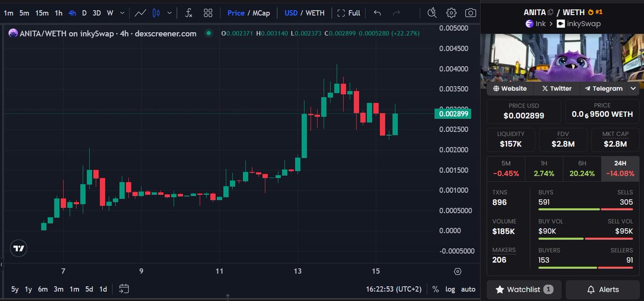Select the 1h timeframe
Viewport: 644px width, 301px height.
58,12
